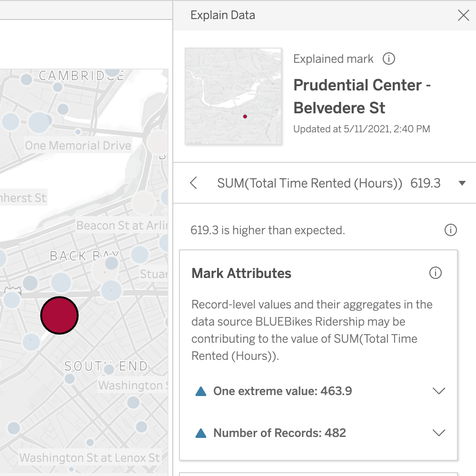Viewport: 476px width, 476px height.
Task: Close the Explain Data panel
Action: [x=463, y=15]
